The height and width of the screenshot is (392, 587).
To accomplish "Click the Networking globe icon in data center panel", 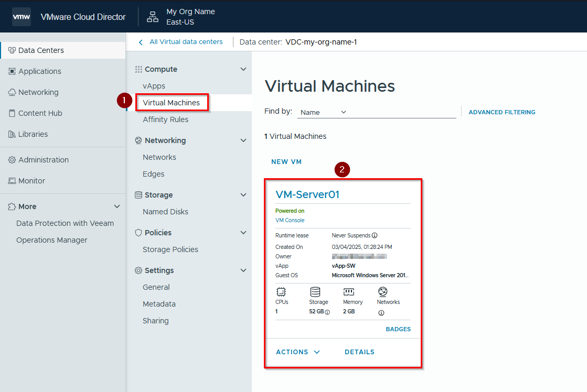I will [x=138, y=140].
